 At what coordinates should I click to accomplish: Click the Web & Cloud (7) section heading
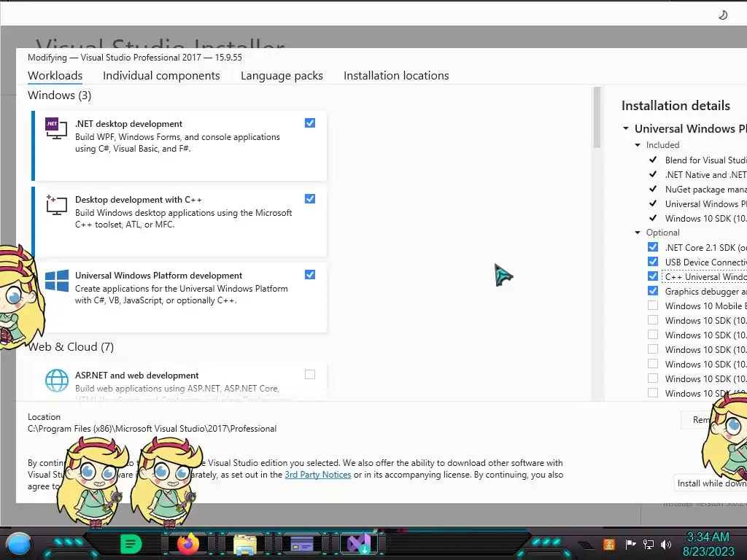71,346
